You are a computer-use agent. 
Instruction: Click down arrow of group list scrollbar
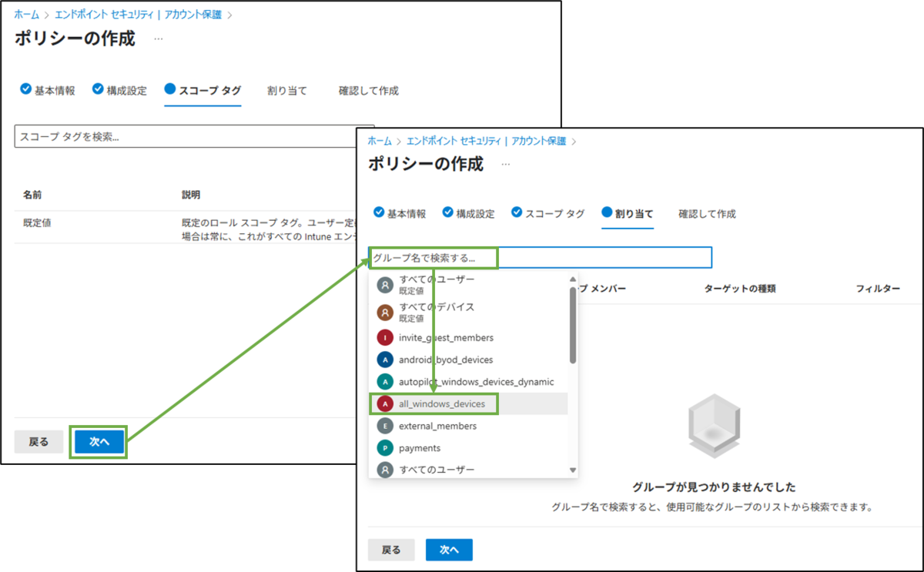coord(572,470)
